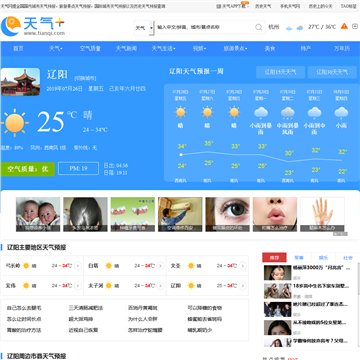Switch to the 军事 news tab
Viewport: 360px width, 360px height.
(x=299, y=258)
